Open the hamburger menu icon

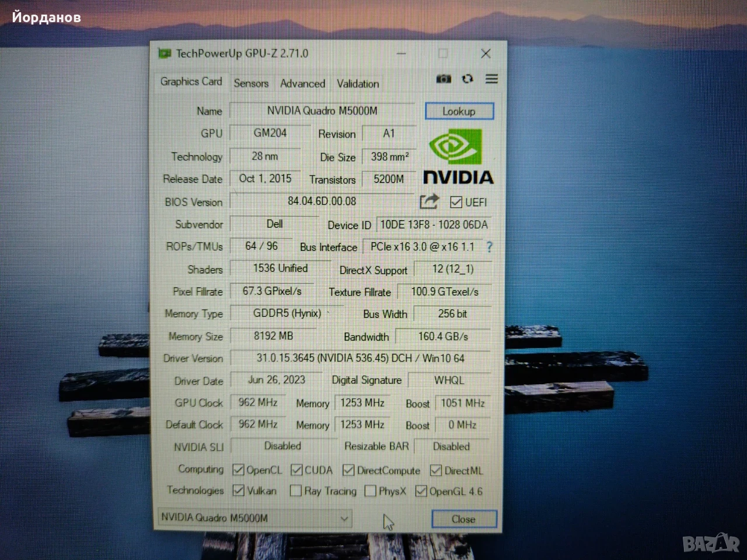pyautogui.click(x=492, y=79)
